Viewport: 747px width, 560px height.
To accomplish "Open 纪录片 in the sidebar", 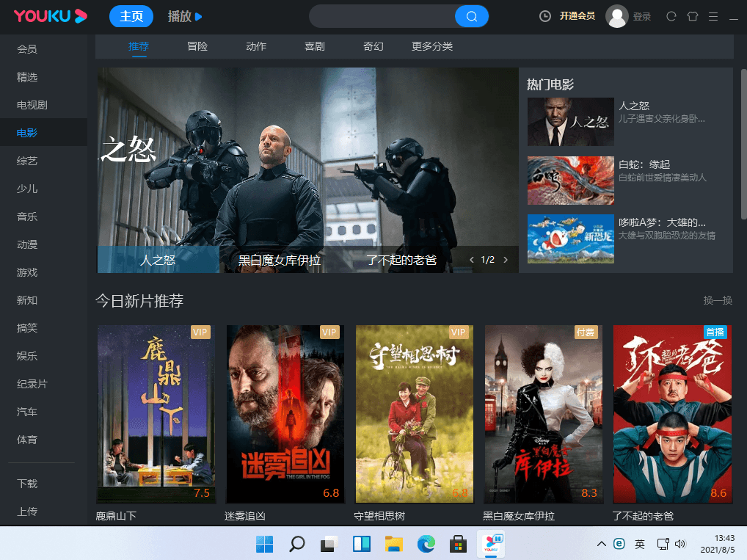I will point(32,384).
